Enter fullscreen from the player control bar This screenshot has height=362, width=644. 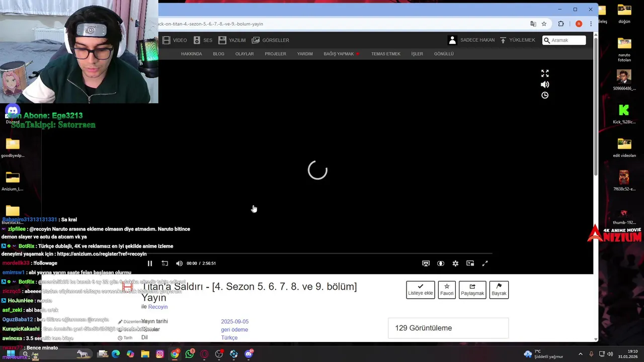[x=485, y=263]
